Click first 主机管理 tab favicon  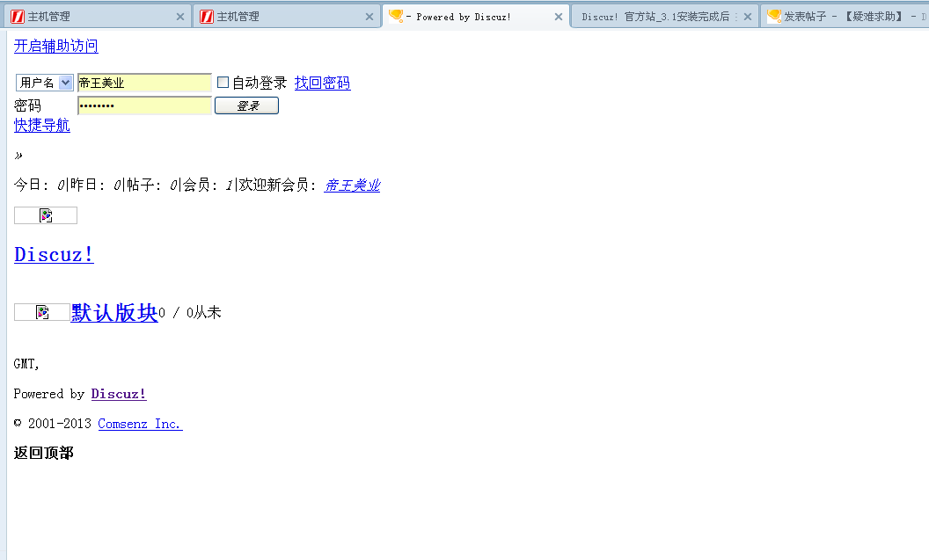point(18,17)
